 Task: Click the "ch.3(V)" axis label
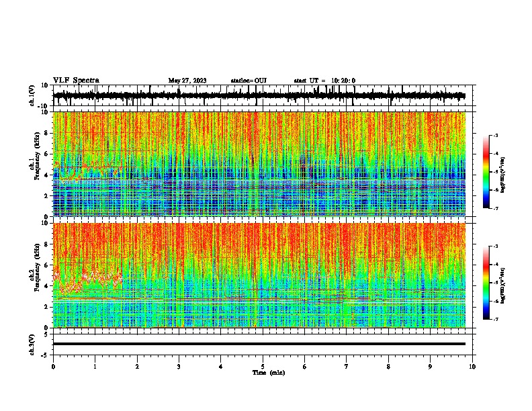[x=32, y=345]
